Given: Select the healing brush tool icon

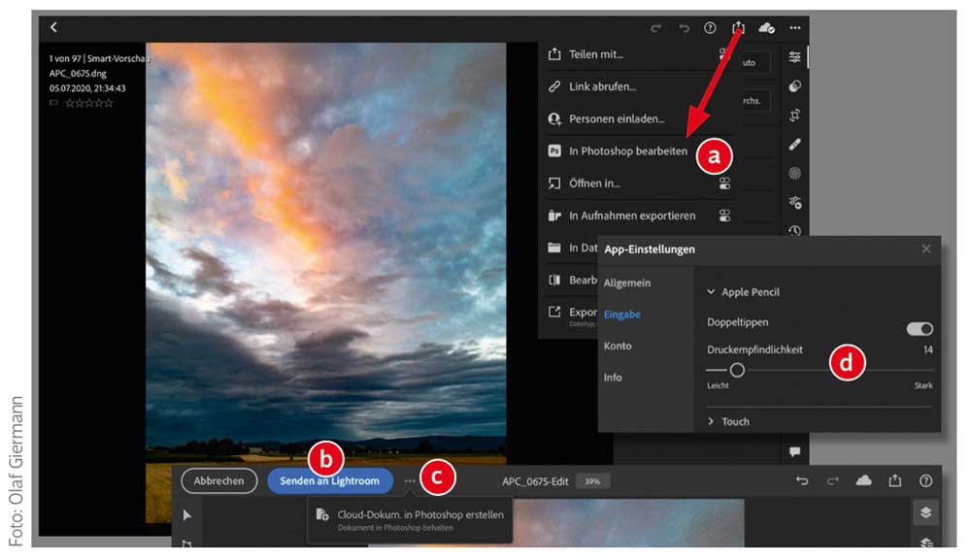Looking at the screenshot, I should click(795, 145).
